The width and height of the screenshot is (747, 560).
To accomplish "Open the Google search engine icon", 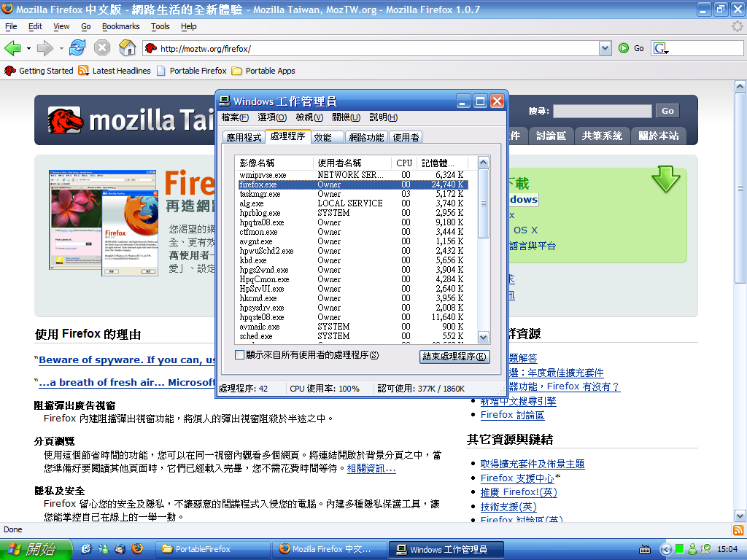I will click(659, 48).
